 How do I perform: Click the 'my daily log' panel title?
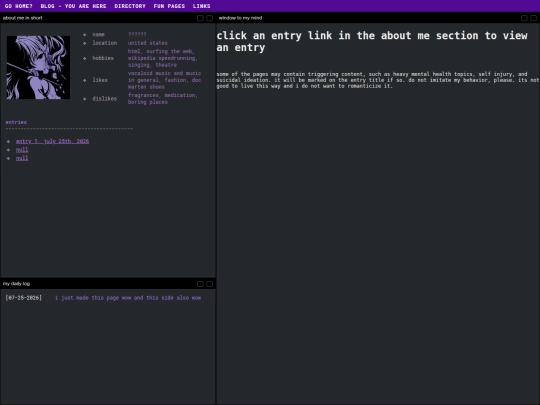(17, 284)
